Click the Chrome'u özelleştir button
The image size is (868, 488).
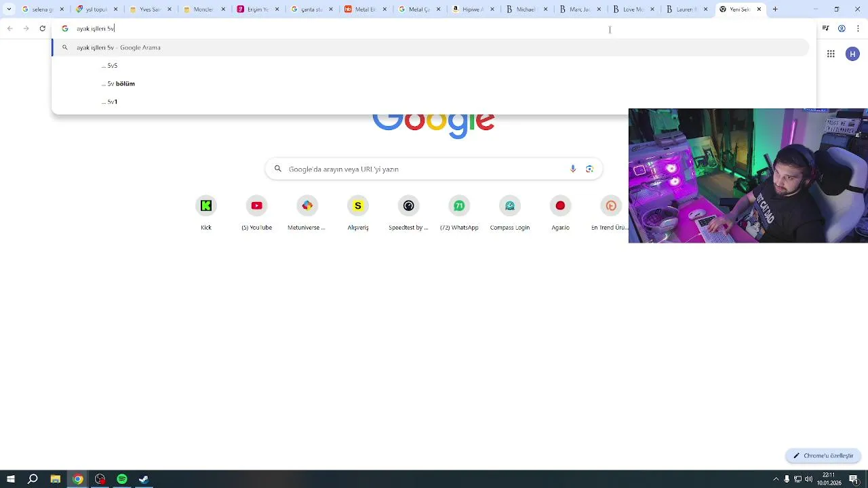[823, 455]
